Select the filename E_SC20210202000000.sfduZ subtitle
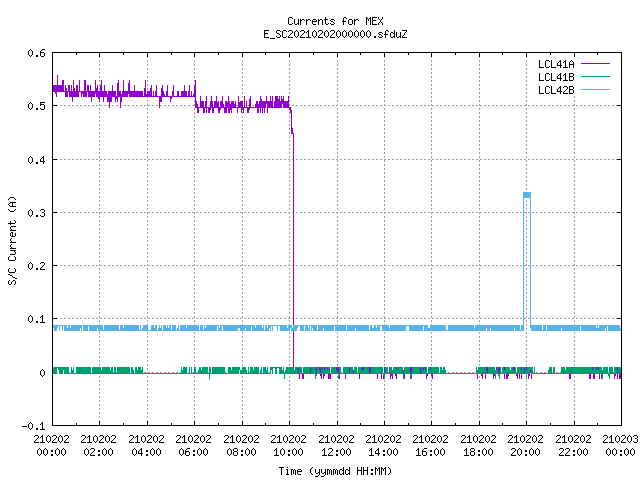Viewport: 640px width, 480px height. click(x=335, y=34)
